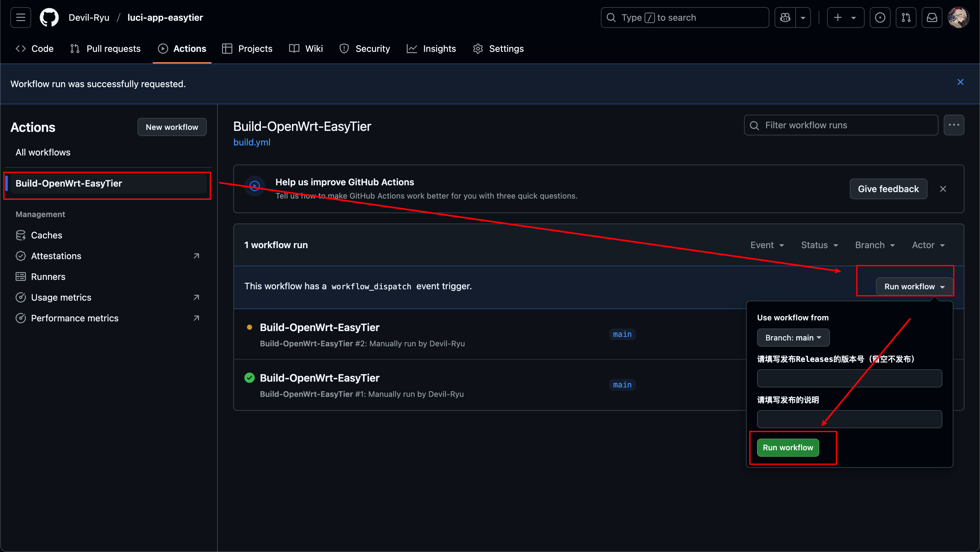Open the Branch: main selector

(793, 338)
